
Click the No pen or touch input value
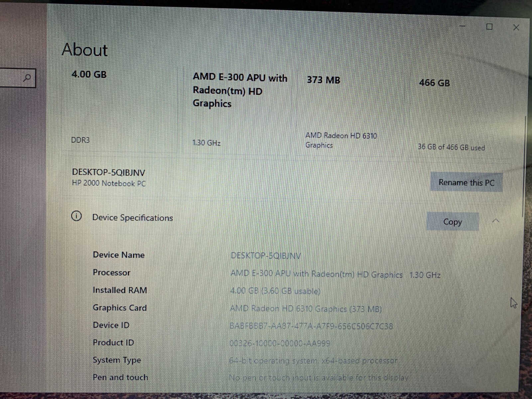(x=319, y=378)
